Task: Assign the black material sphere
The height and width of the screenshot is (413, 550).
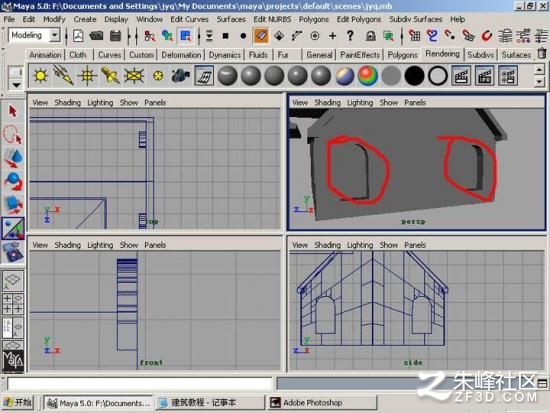Action: (414, 75)
